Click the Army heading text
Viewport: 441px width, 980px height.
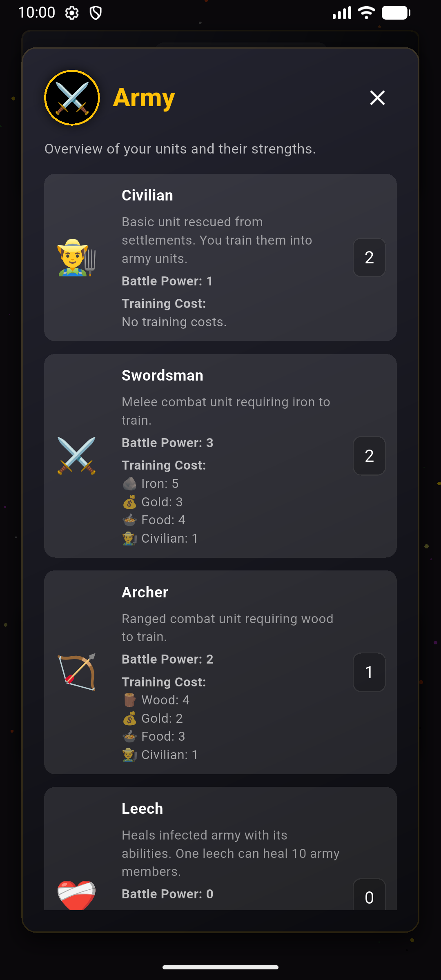pyautogui.click(x=144, y=98)
